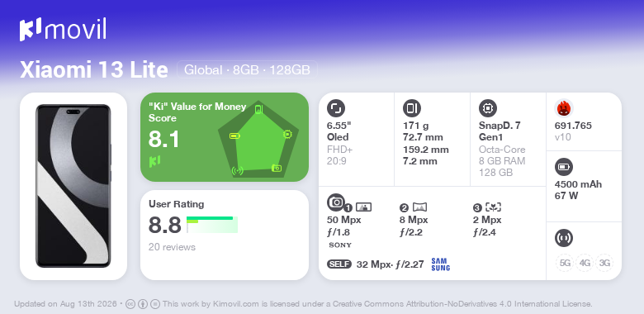
Task: Click the processor chip icon
Action: click(487, 108)
